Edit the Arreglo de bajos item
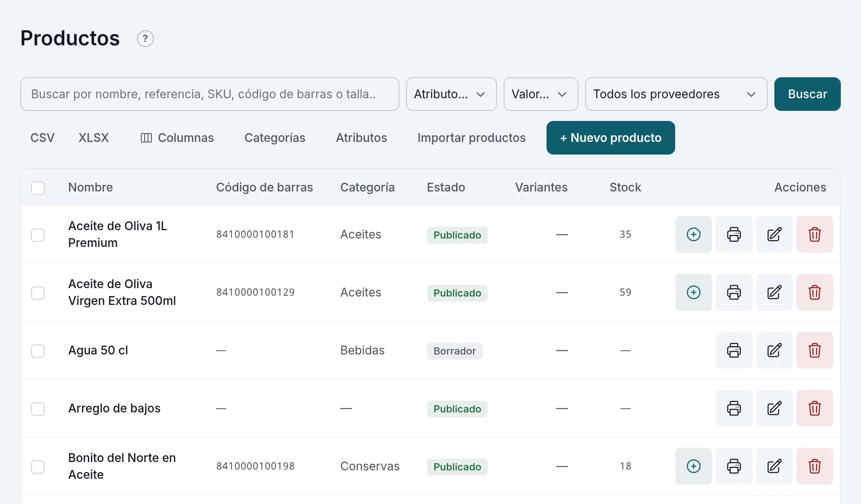Viewport: 861px width, 504px height. click(774, 408)
